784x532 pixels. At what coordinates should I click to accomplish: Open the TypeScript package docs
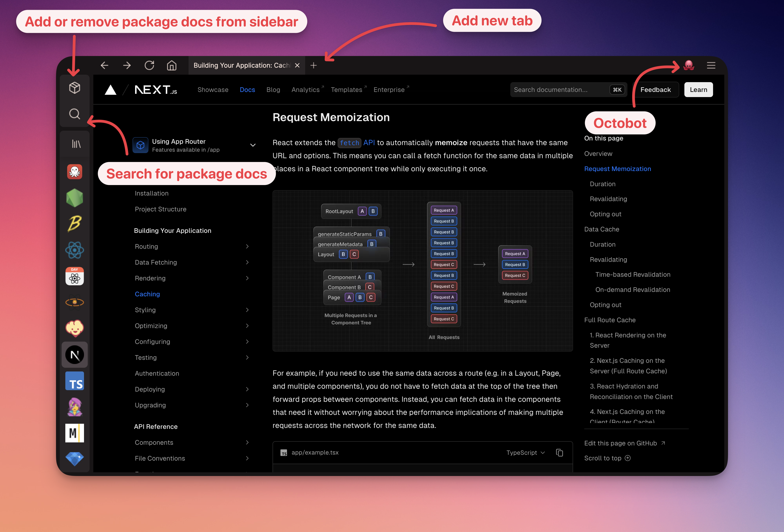75,381
